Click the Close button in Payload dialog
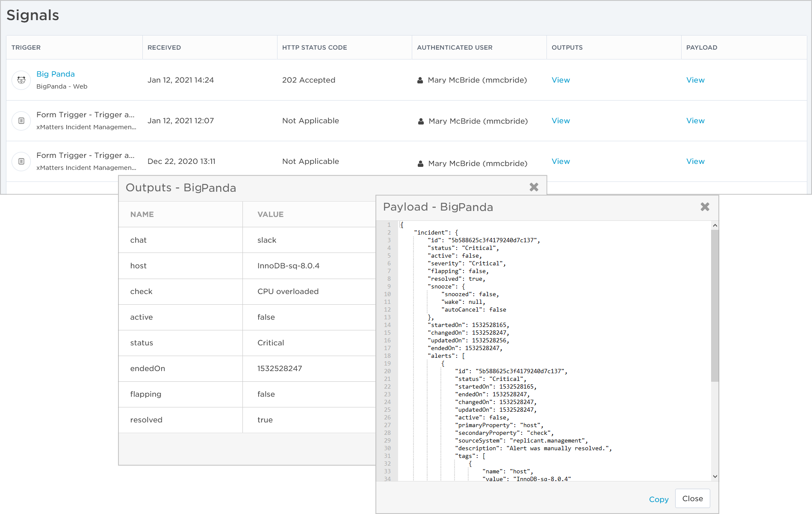 point(692,499)
